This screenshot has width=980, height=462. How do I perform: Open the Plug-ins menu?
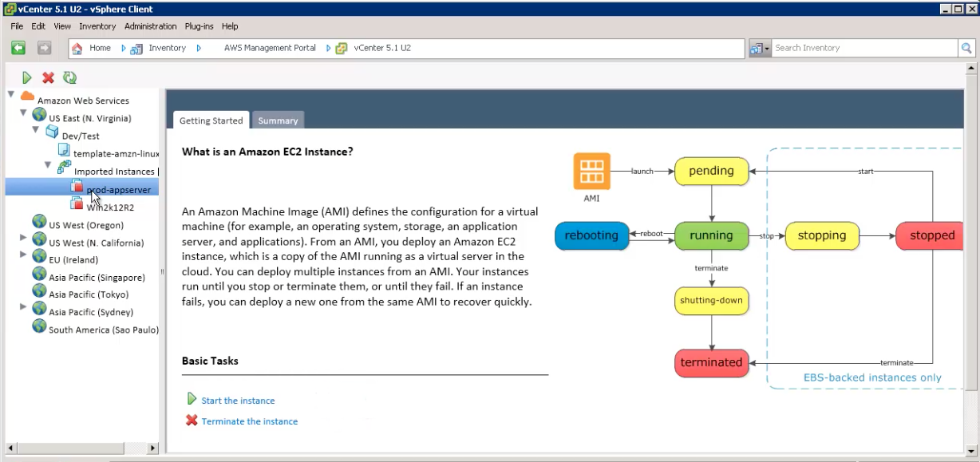tap(200, 26)
